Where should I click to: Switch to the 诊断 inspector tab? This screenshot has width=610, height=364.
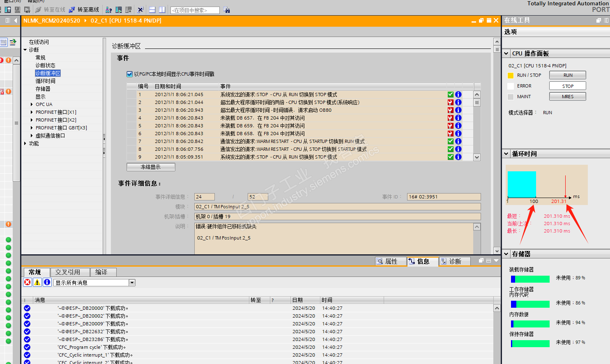[455, 261]
